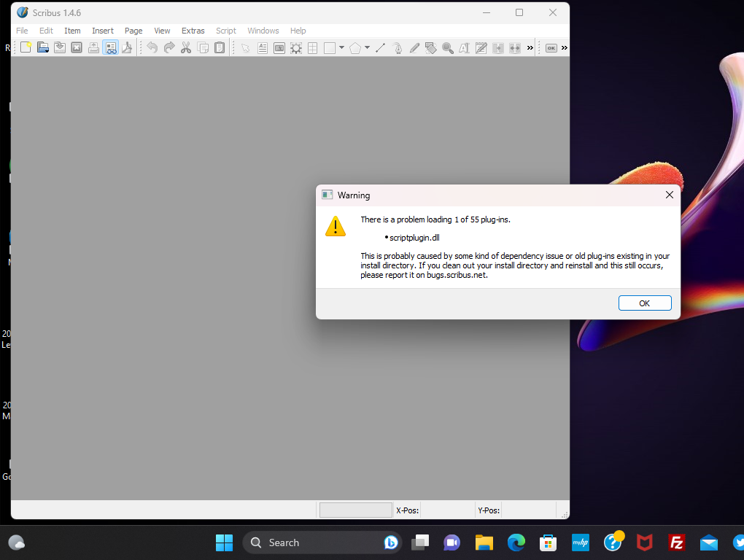This screenshot has height=560, width=744.
Task: Close the Warning dialog with X
Action: tap(669, 195)
